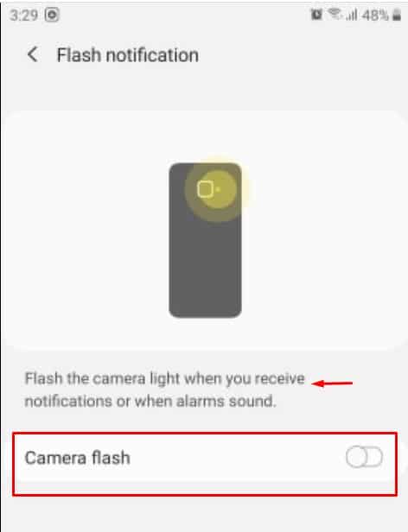Image resolution: width=408 pixels, height=532 pixels.
Task: Tap the Flash notification title
Action: point(128,55)
